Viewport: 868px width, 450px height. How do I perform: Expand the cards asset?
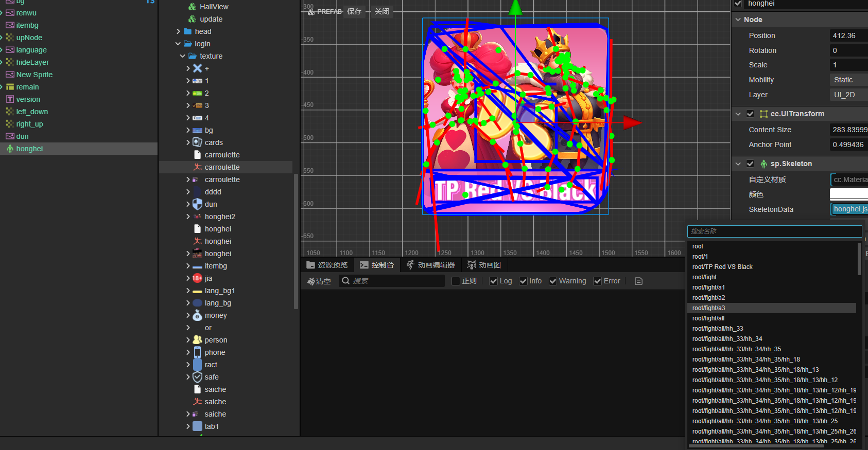(x=188, y=142)
